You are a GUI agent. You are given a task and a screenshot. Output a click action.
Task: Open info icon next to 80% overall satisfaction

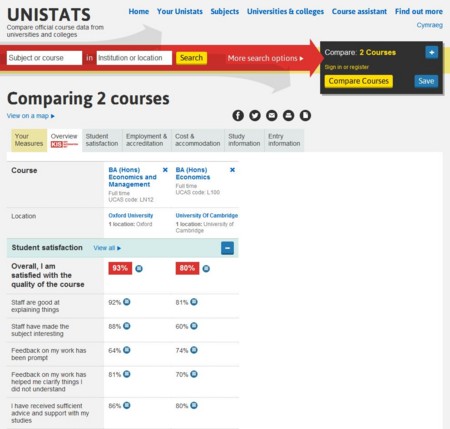coord(206,269)
